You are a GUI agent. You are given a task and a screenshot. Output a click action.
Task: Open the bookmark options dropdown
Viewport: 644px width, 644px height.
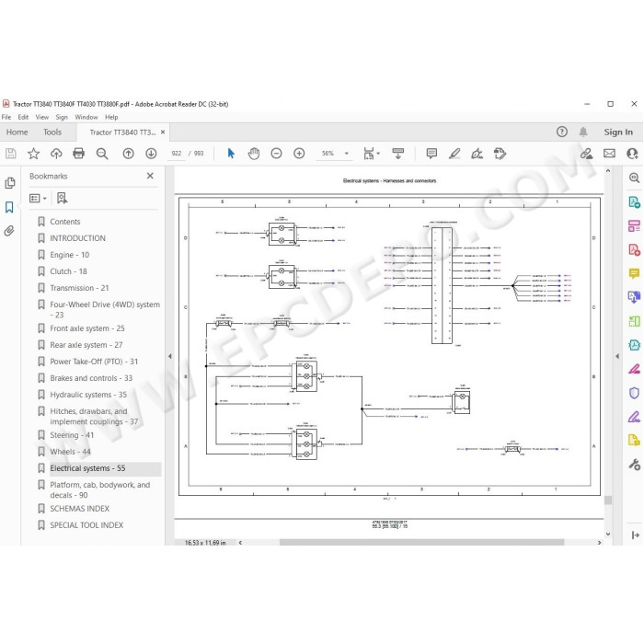[x=38, y=199]
